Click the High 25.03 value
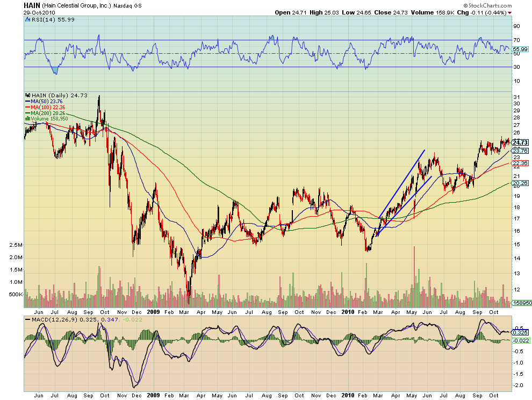The image size is (532, 400). [x=324, y=12]
